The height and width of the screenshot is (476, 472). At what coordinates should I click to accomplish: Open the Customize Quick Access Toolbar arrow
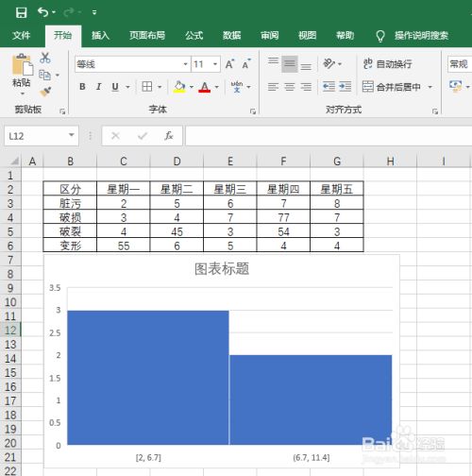pyautogui.click(x=94, y=12)
